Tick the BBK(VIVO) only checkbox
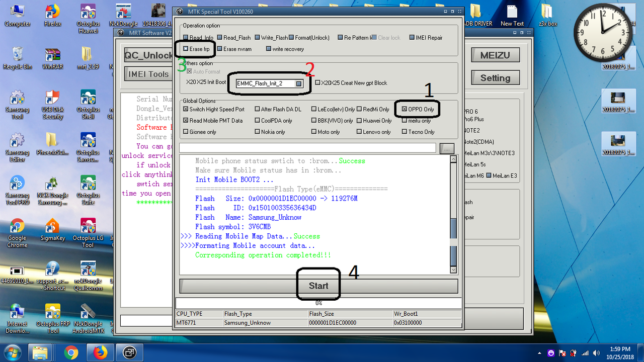 tap(314, 121)
